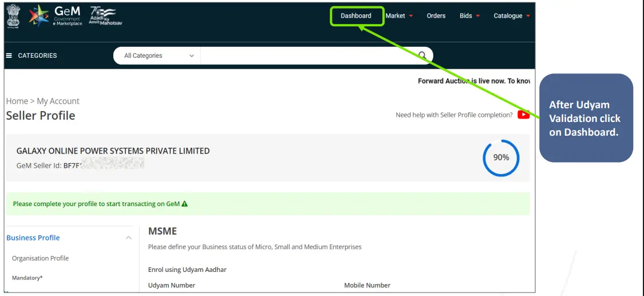Click 'Need help with Seller Profile completion?' text

tap(454, 115)
